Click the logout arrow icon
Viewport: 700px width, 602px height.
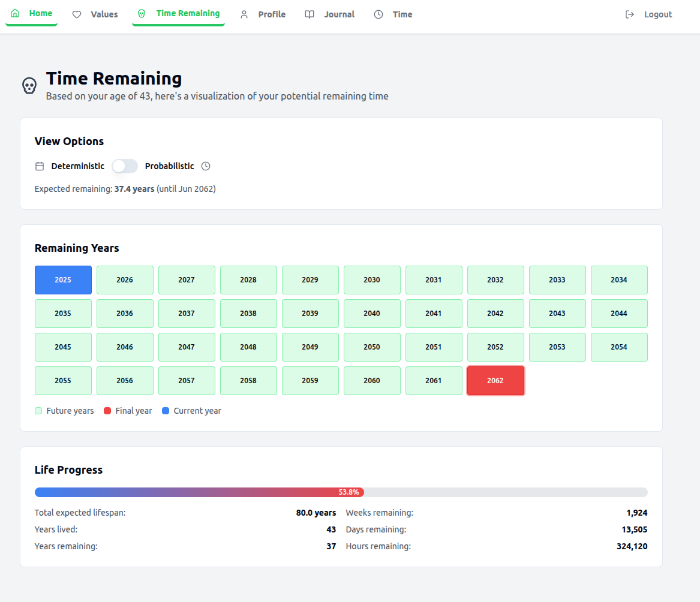630,14
